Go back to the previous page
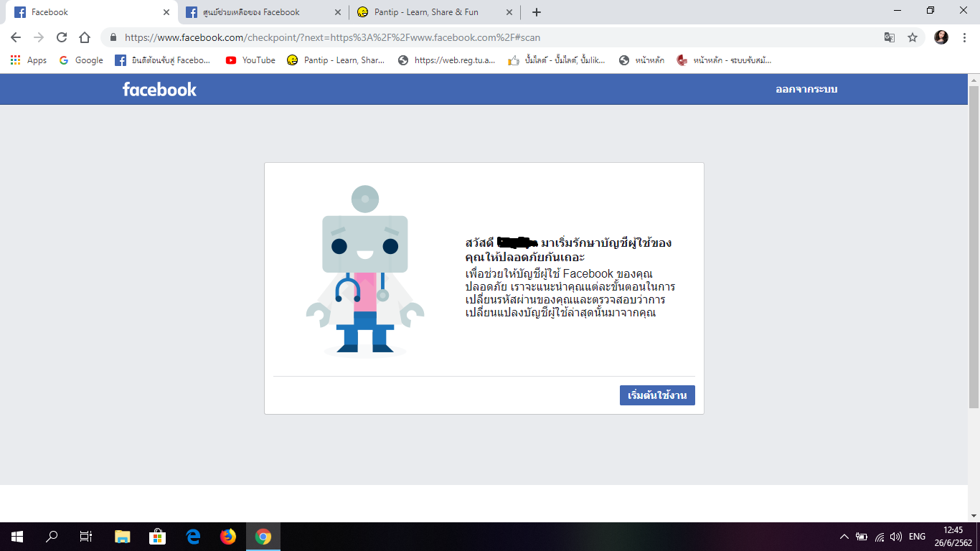The image size is (980, 551). pos(16,37)
